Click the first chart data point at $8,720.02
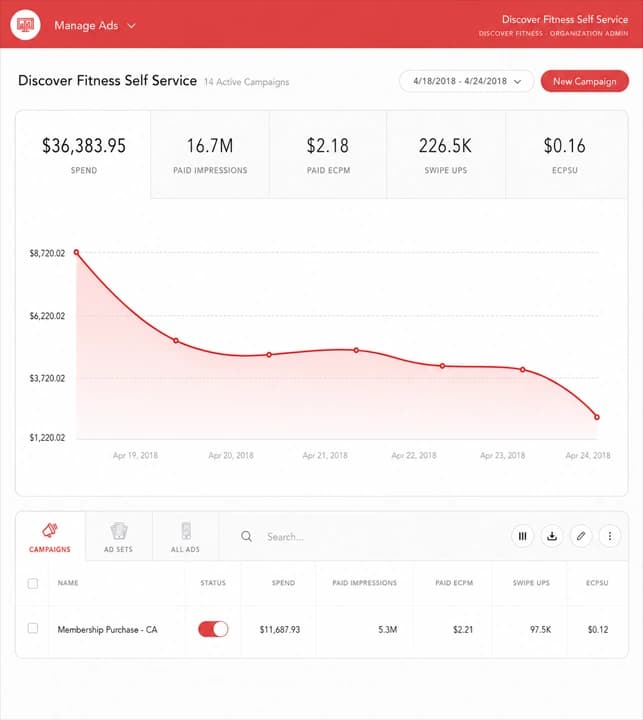The width and height of the screenshot is (643, 720). [77, 253]
